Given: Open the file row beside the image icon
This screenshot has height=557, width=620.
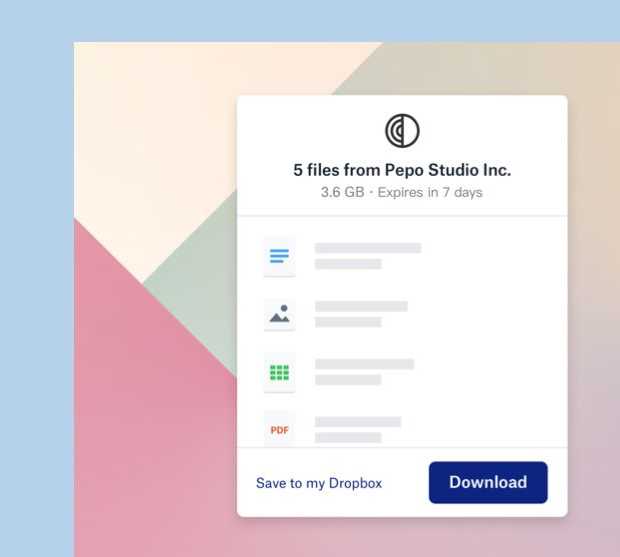Looking at the screenshot, I should 361,314.
